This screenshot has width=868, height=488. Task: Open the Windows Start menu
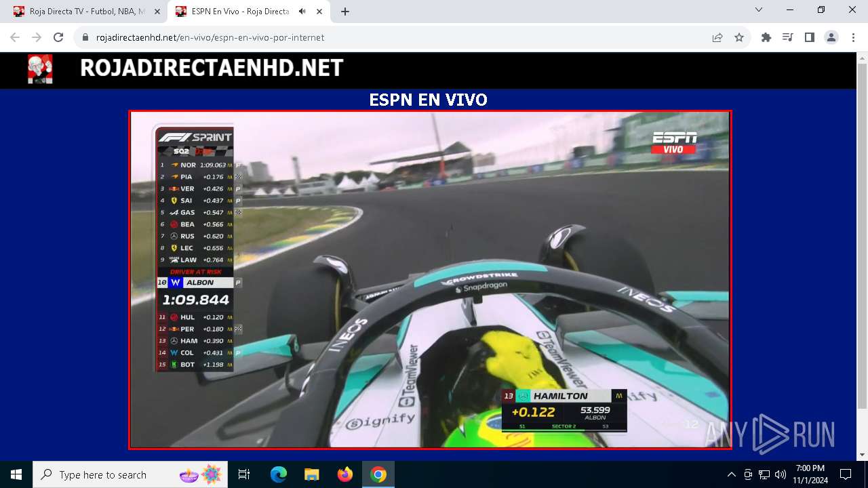[16, 474]
